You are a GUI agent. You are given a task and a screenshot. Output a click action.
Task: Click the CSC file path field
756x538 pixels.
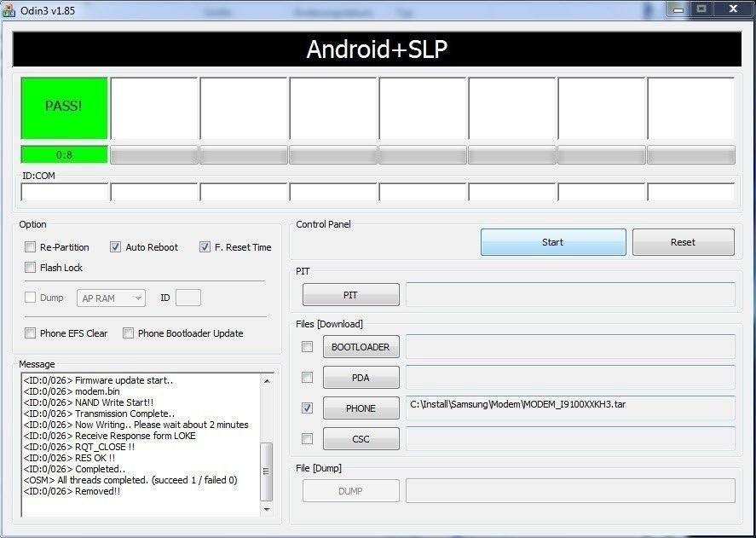[570, 438]
